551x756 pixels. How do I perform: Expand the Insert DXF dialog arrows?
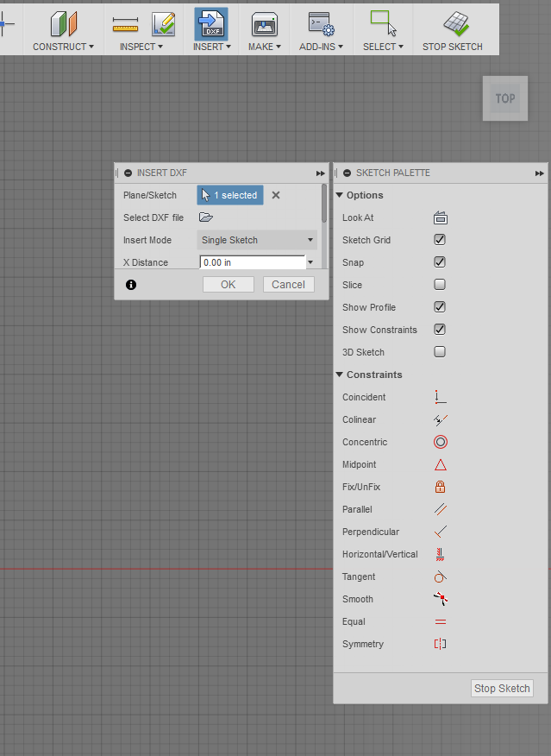tap(320, 173)
